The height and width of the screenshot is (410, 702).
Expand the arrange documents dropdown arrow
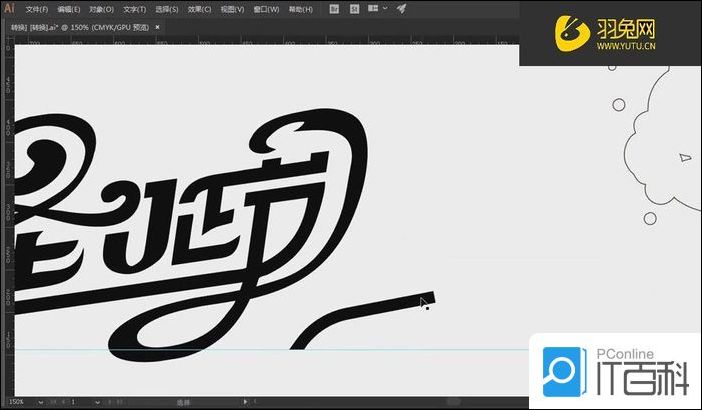385,9
